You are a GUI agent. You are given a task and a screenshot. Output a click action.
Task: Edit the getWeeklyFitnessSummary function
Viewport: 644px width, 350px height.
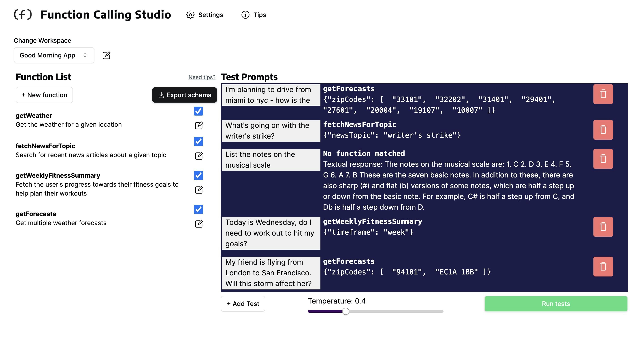(198, 190)
